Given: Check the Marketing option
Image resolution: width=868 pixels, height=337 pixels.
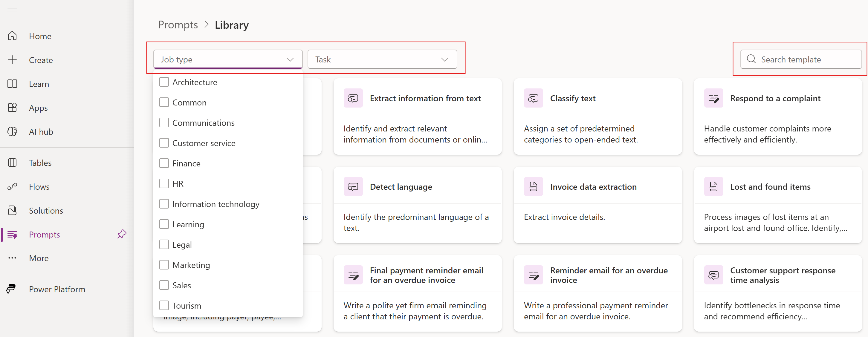Looking at the screenshot, I should coord(164,265).
